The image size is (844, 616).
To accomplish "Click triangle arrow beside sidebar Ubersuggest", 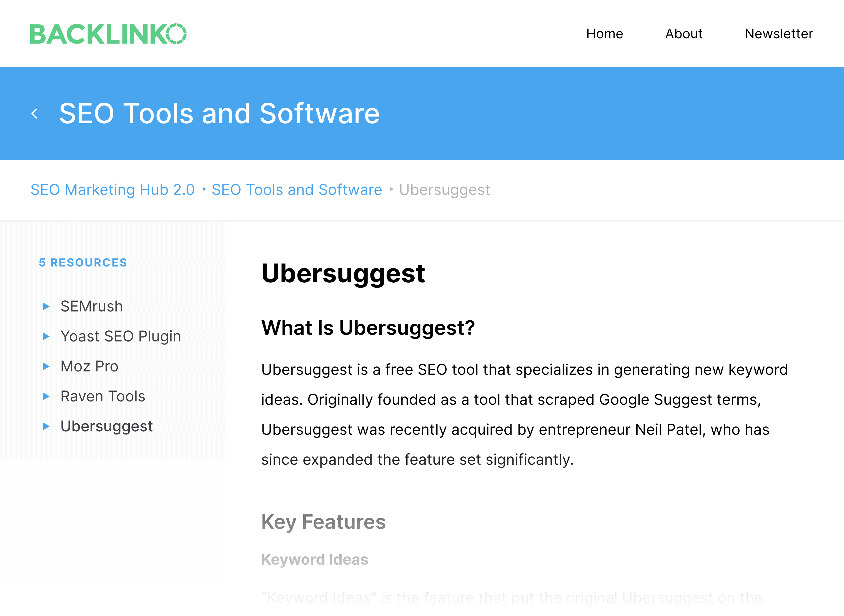I will coord(46,426).
